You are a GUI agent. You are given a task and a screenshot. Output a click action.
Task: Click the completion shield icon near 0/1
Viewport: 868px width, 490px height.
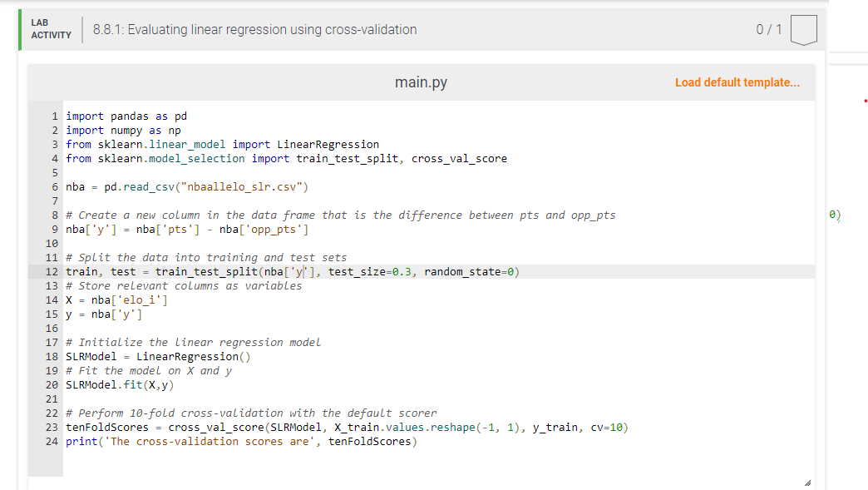tap(803, 29)
